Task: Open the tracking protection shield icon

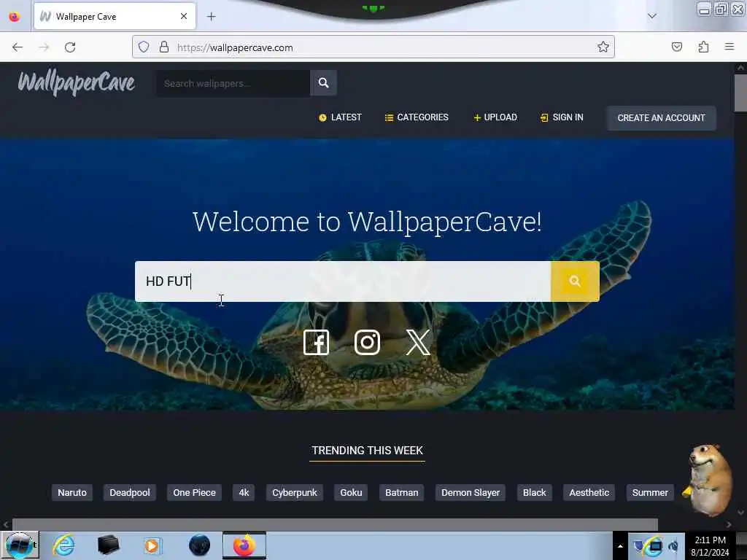Action: coord(144,47)
